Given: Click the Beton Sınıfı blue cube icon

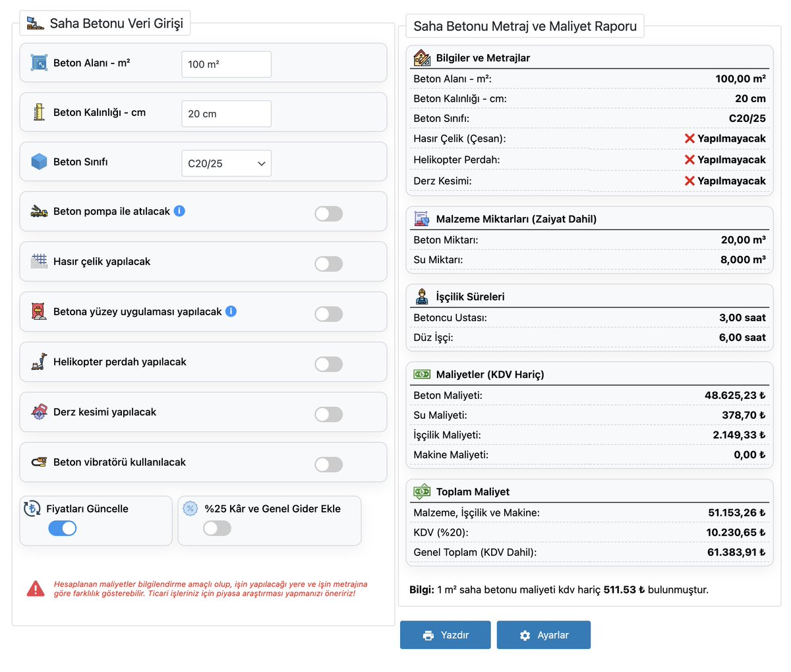Looking at the screenshot, I should point(40,162).
